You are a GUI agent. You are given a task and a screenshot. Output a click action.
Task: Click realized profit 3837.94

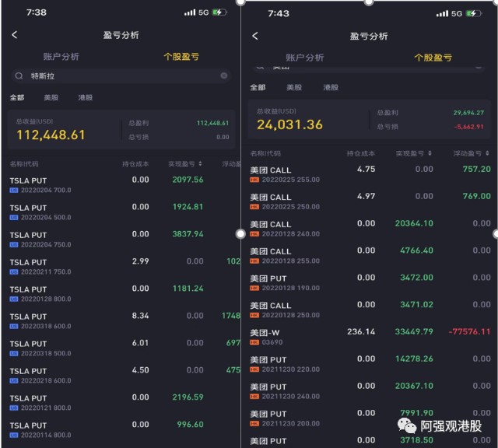click(188, 234)
